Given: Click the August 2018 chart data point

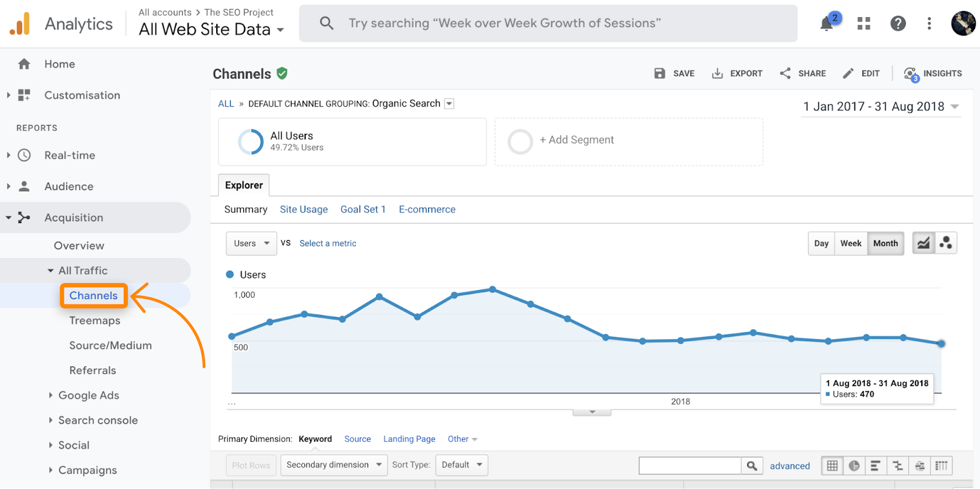Looking at the screenshot, I should (941, 344).
